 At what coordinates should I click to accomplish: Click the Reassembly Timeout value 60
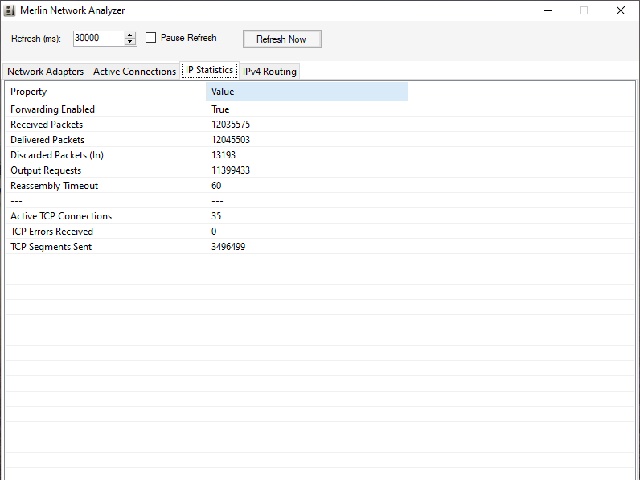[216, 186]
